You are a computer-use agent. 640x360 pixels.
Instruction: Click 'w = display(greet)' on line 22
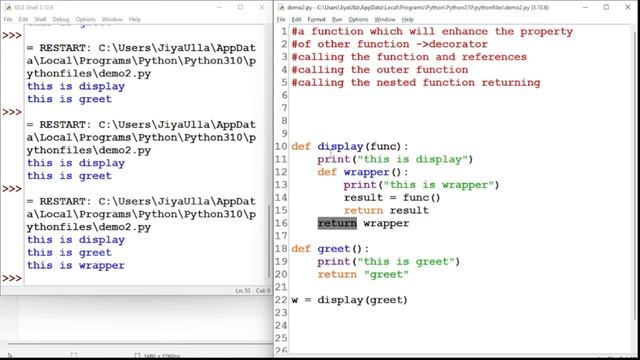pos(349,300)
